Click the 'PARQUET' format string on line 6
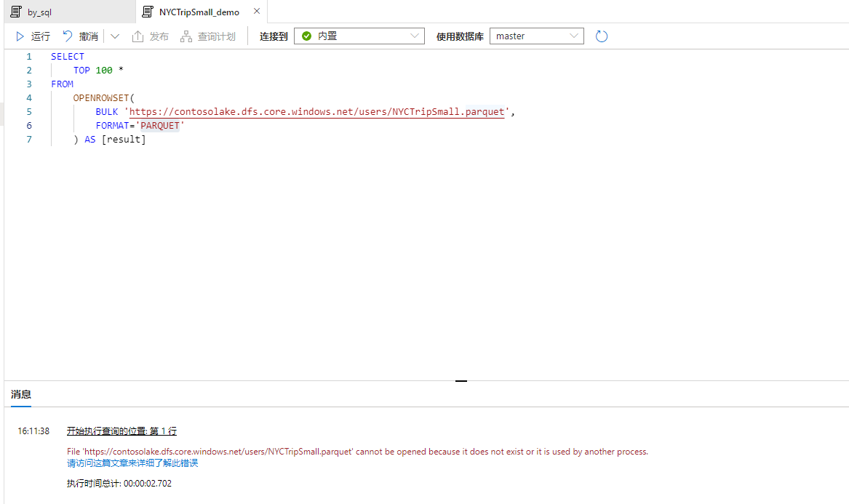Viewport: 849px width, 504px height. tap(160, 126)
